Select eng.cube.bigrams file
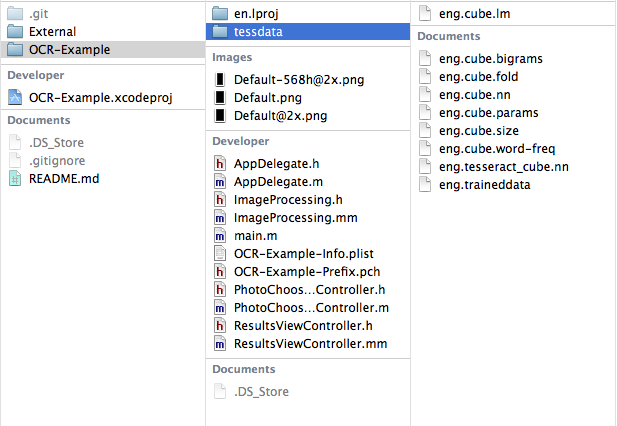This screenshot has width=617, height=426. coord(490,59)
